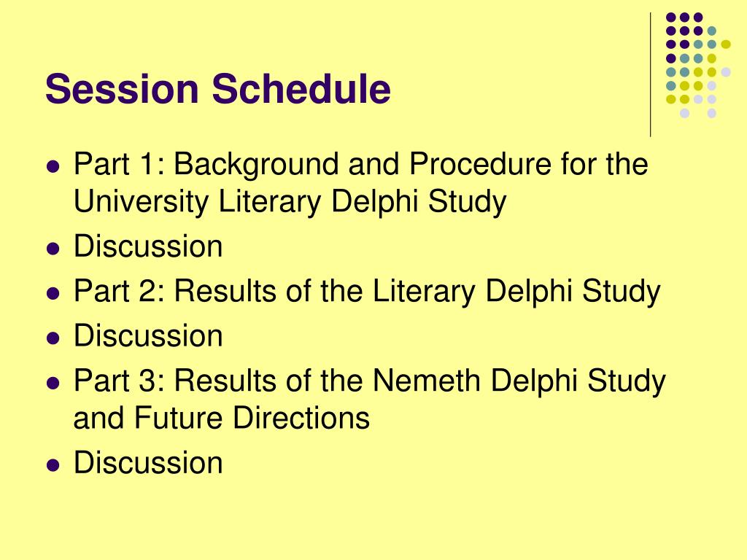Select the second Discussion bullet text
747x560 pixels.
click(148, 335)
